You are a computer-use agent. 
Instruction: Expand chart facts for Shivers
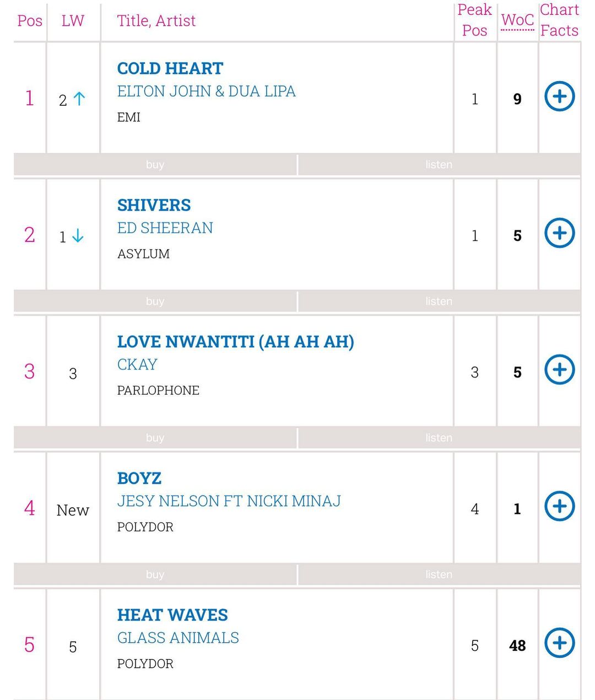tap(559, 233)
